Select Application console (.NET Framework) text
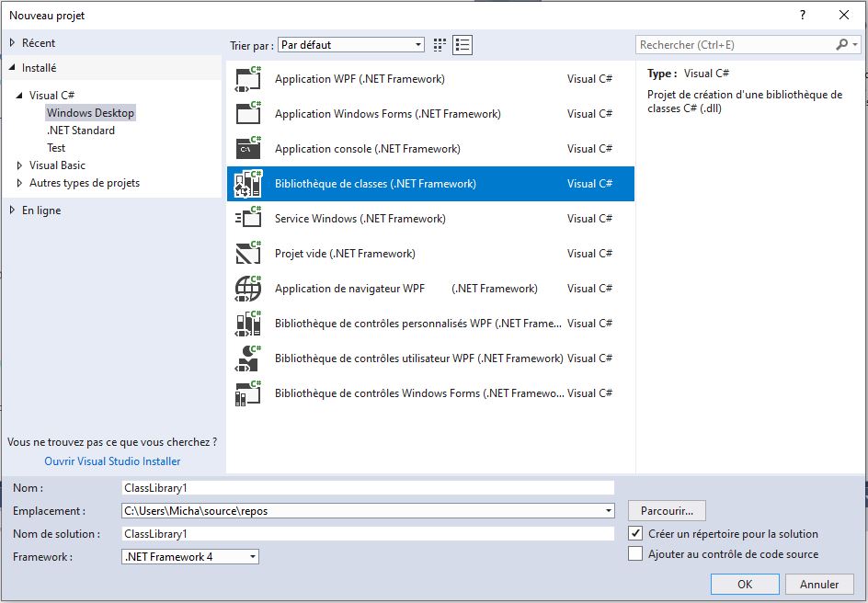The height and width of the screenshot is (603, 868). click(x=368, y=149)
